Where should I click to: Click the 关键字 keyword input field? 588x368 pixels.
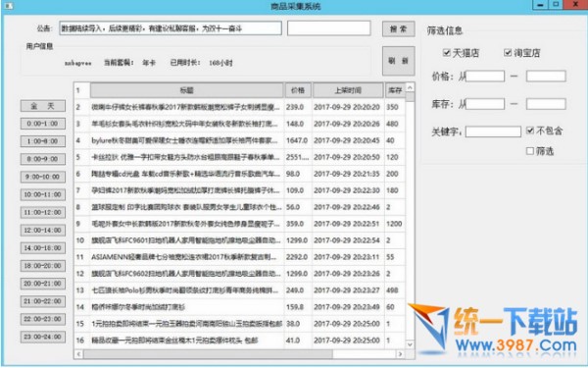[x=493, y=131]
